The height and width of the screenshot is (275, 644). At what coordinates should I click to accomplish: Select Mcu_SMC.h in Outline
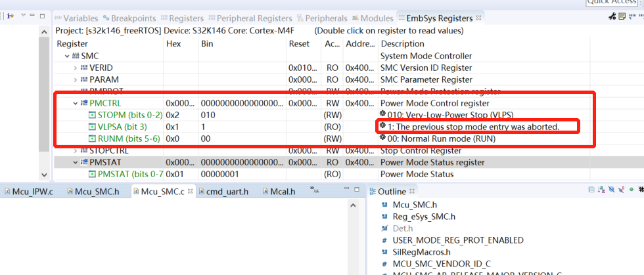414,204
